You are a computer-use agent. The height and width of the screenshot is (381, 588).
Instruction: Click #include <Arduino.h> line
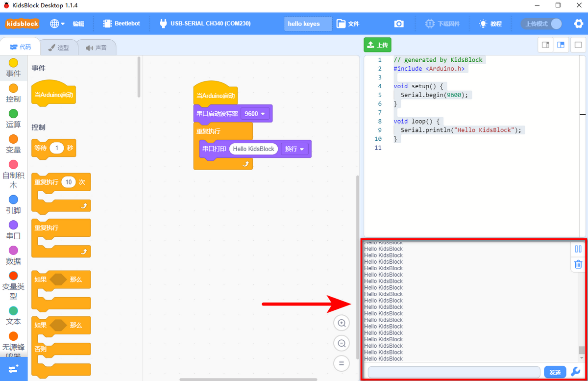tap(430, 69)
